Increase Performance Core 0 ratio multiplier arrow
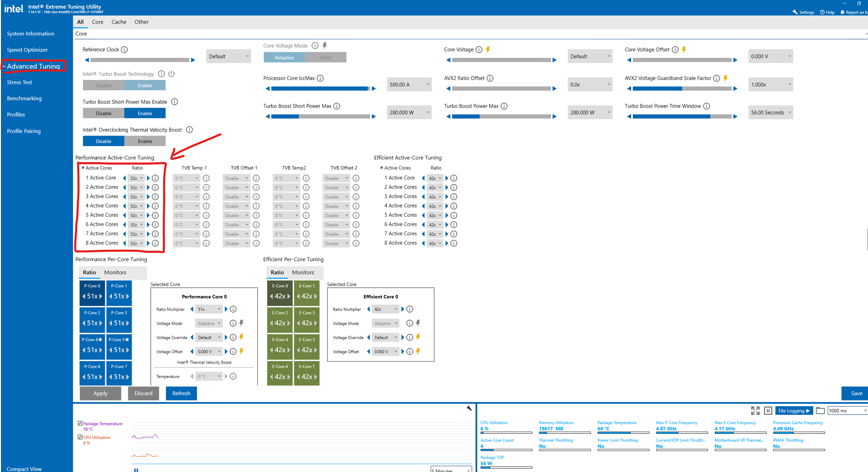868x472 pixels. pos(226,309)
